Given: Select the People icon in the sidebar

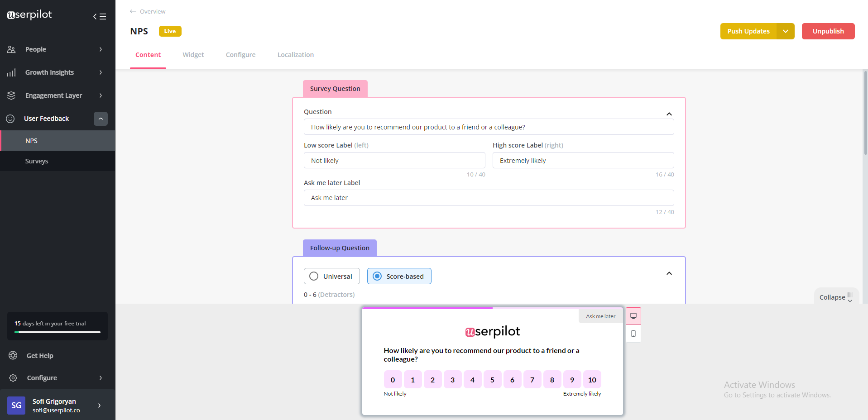Looking at the screenshot, I should coord(11,49).
